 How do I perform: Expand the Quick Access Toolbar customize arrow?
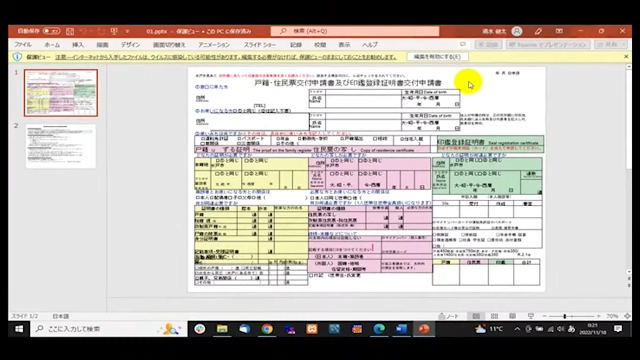(127, 31)
